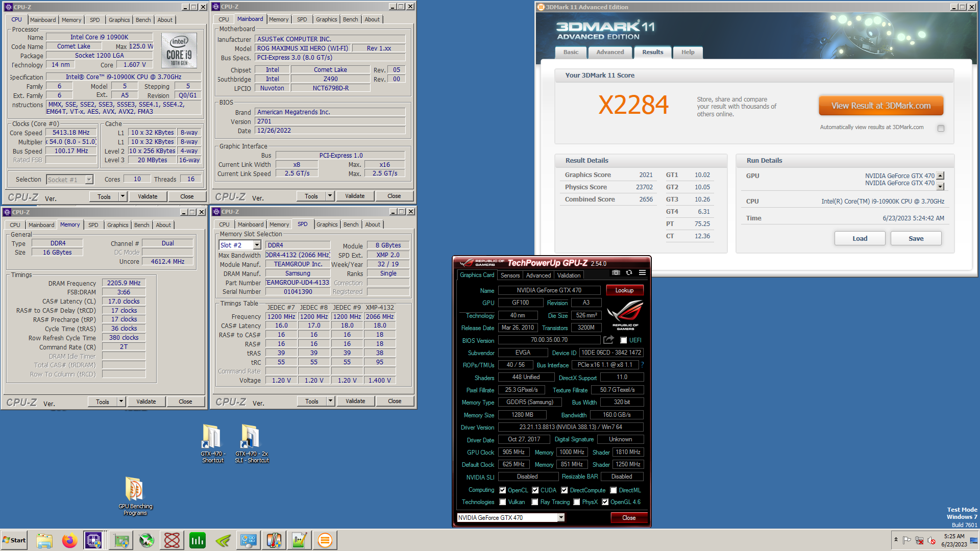Click the Action Center flag tray icon

tap(907, 540)
